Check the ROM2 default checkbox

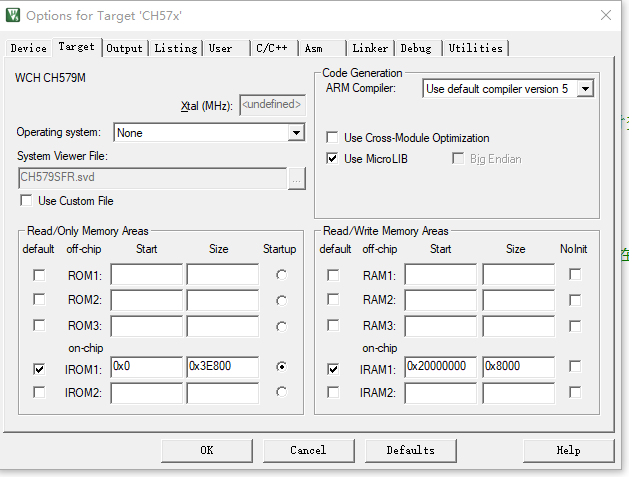click(x=39, y=300)
